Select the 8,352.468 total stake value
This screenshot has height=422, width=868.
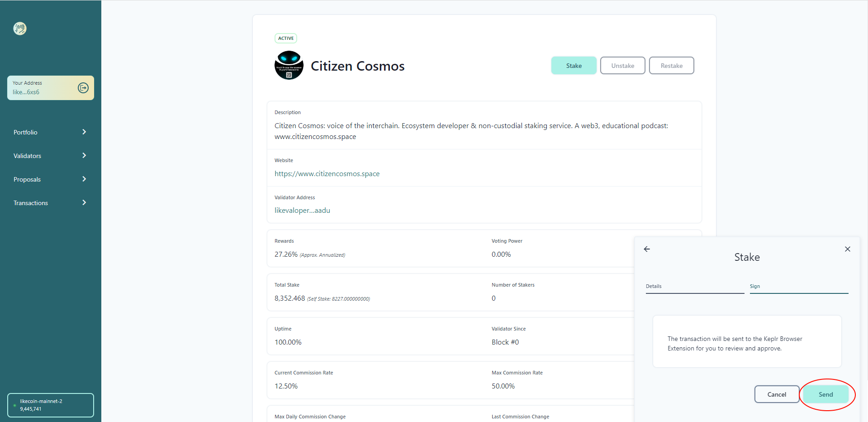click(289, 298)
